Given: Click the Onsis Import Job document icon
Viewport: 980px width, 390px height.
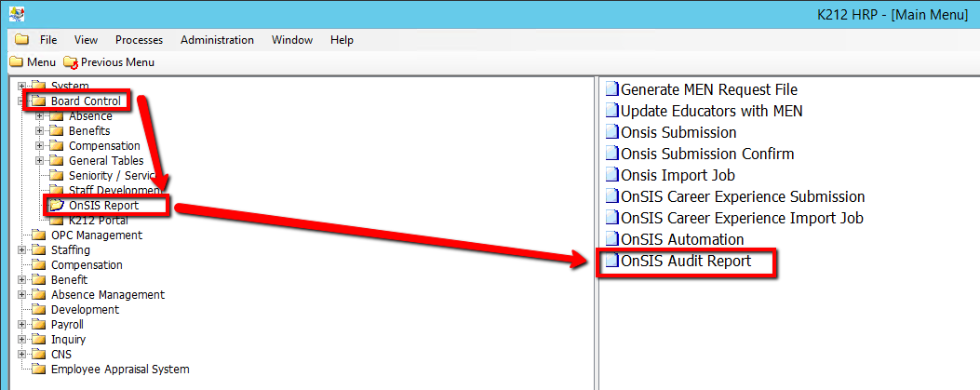Looking at the screenshot, I should (x=611, y=176).
